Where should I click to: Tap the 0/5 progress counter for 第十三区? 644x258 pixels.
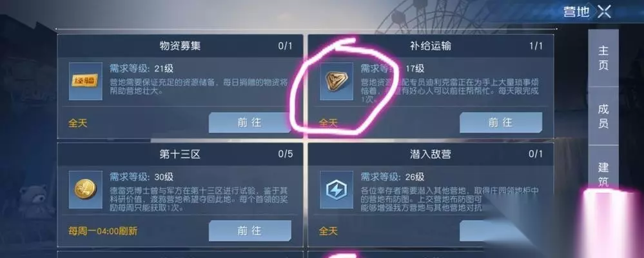(285, 154)
